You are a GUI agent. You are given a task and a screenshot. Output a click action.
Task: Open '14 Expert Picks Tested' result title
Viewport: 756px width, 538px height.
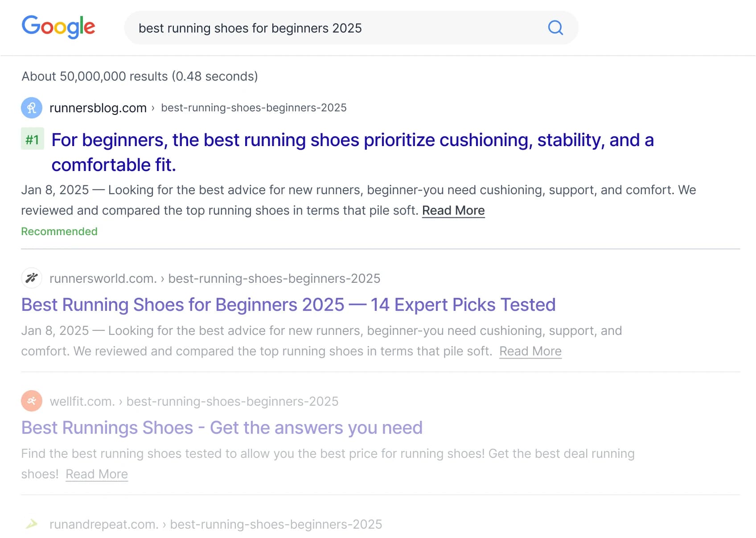[288, 305]
